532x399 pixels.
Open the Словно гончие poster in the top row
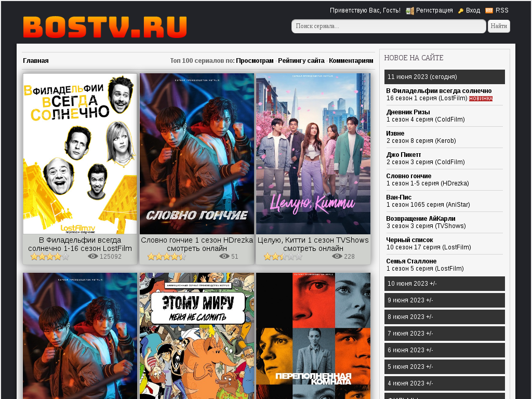(197, 154)
